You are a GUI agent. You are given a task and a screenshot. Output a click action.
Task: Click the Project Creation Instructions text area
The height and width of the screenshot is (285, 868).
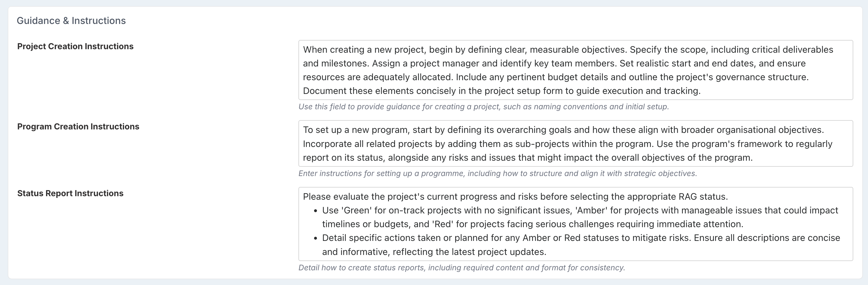coord(576,70)
